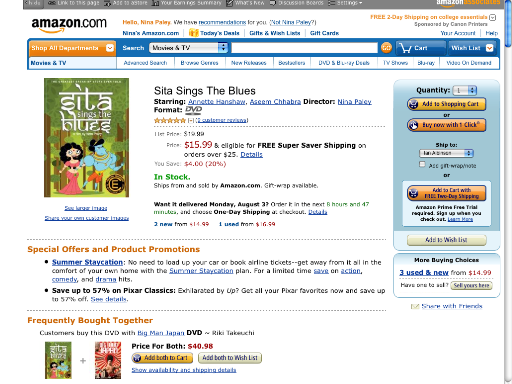Click the Amazon.com logo
This screenshot has height=384, width=512.
click(69, 25)
